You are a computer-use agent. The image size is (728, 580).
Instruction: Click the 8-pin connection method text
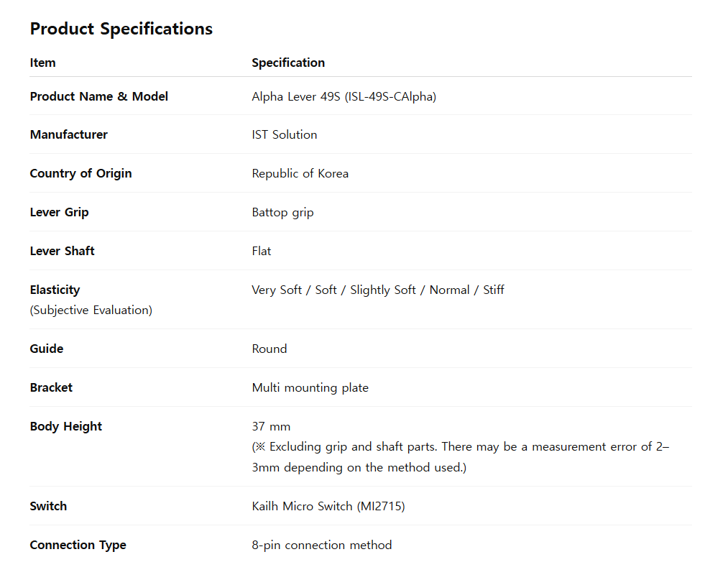pos(322,546)
